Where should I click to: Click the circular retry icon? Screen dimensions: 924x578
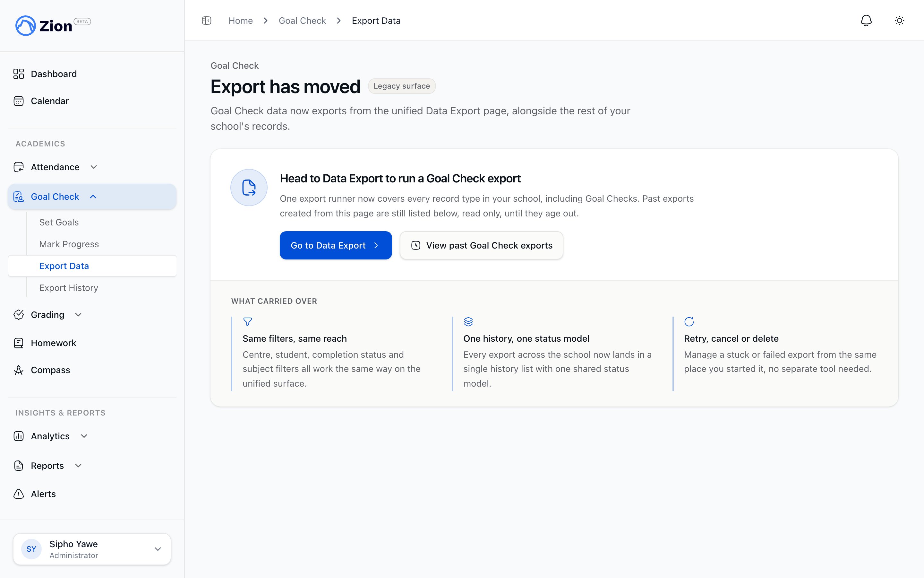pyautogui.click(x=689, y=322)
